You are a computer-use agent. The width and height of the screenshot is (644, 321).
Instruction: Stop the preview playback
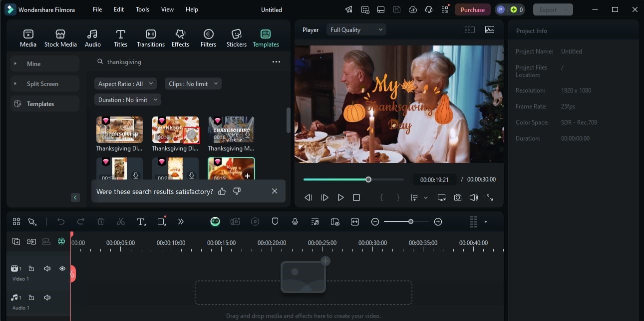coord(356,197)
